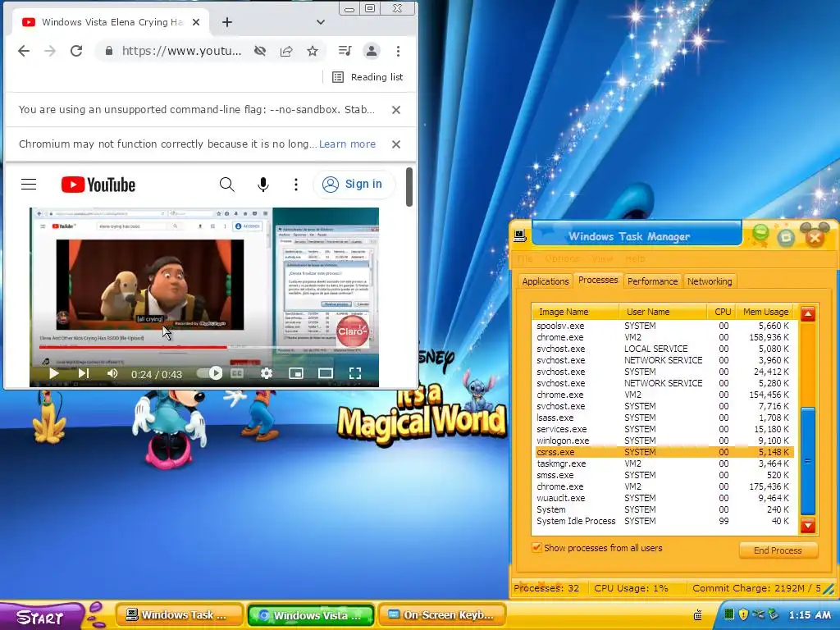
Task: Sort processes by User Name column
Action: 663,312
